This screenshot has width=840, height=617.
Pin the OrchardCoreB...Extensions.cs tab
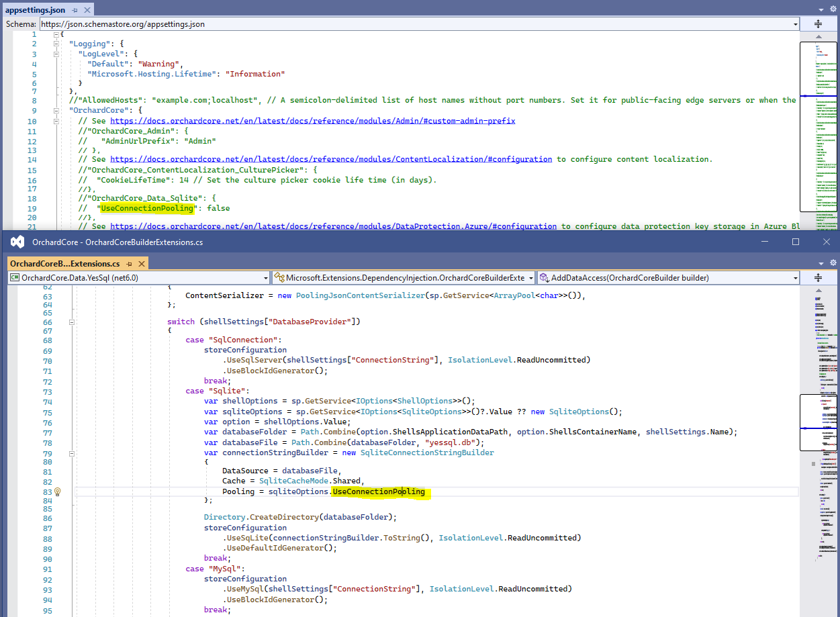pyautogui.click(x=130, y=264)
